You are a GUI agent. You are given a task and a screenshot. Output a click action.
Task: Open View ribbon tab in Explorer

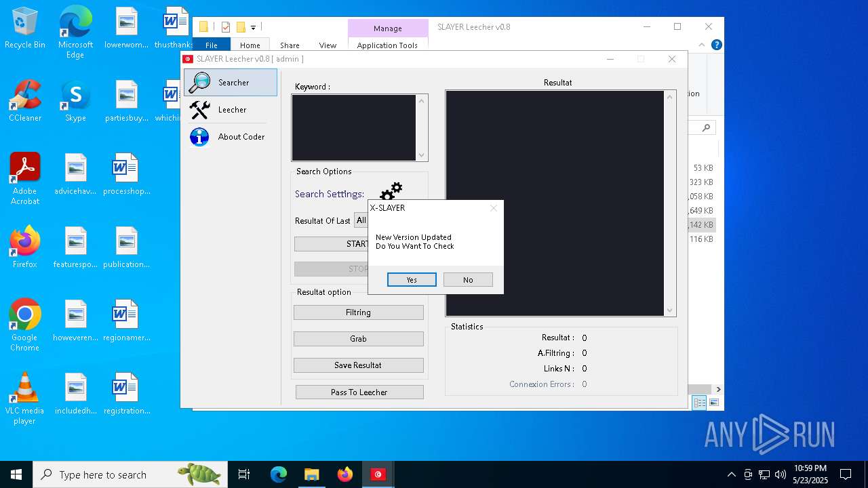328,45
